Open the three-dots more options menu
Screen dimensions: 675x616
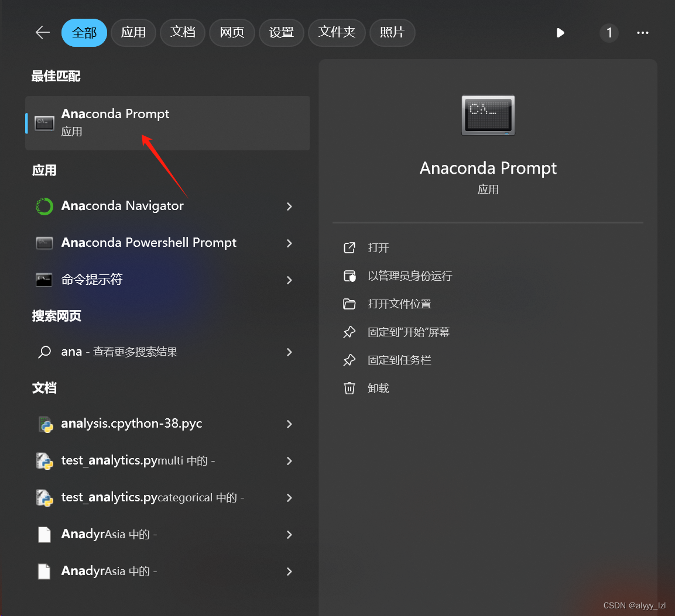(x=643, y=33)
